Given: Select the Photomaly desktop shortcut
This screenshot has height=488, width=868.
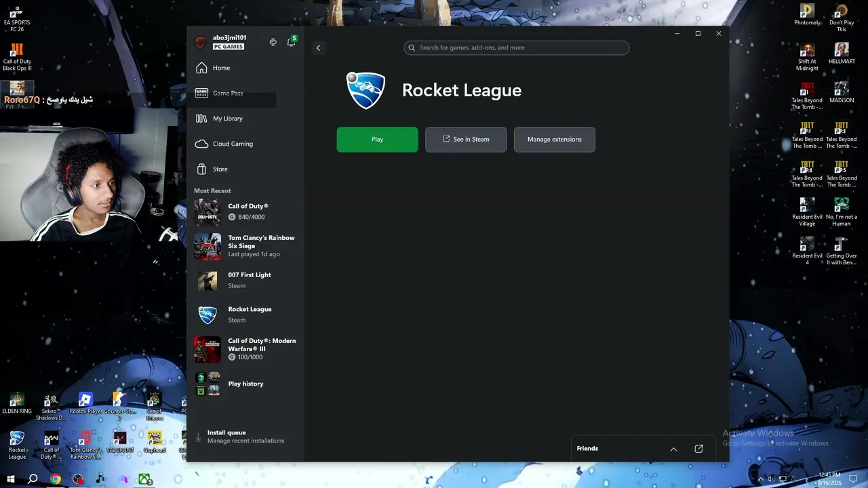Looking at the screenshot, I should tap(807, 16).
